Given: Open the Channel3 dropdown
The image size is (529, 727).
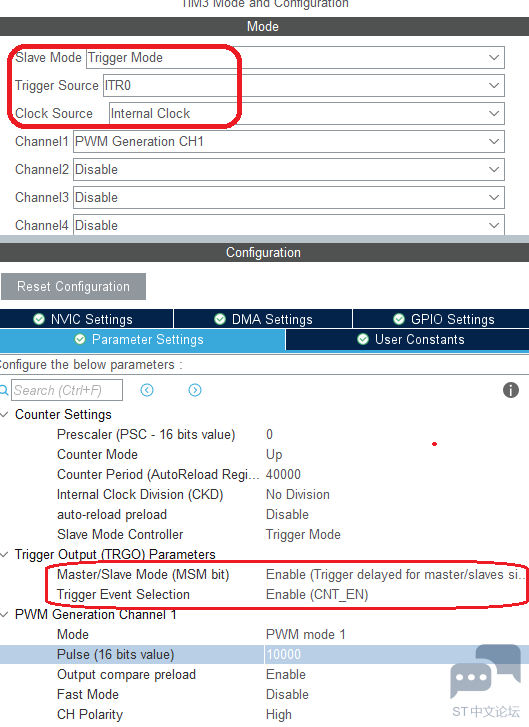Looking at the screenshot, I should pos(289,198).
